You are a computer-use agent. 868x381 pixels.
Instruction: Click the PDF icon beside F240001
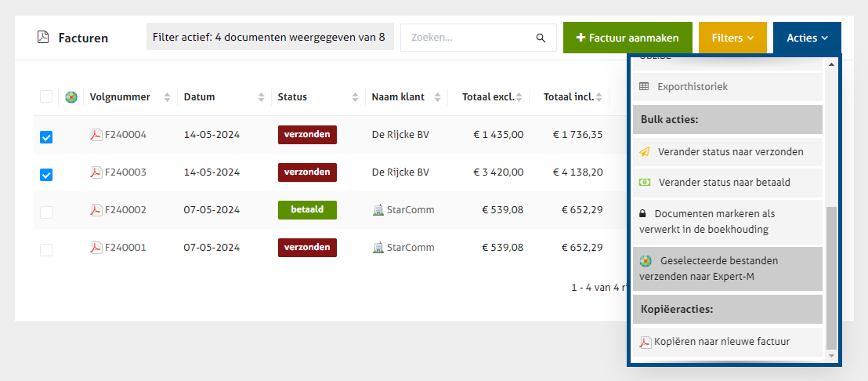click(96, 248)
